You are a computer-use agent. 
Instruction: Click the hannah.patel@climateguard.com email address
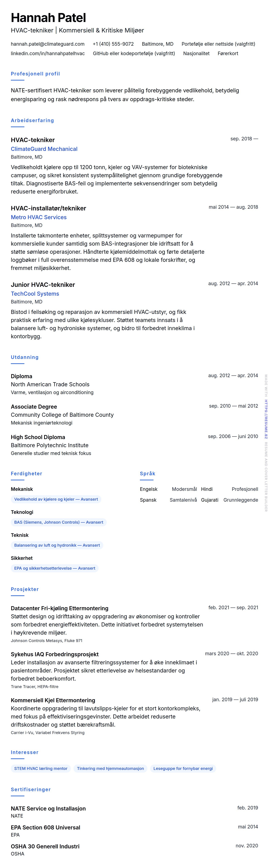pyautogui.click(x=48, y=44)
